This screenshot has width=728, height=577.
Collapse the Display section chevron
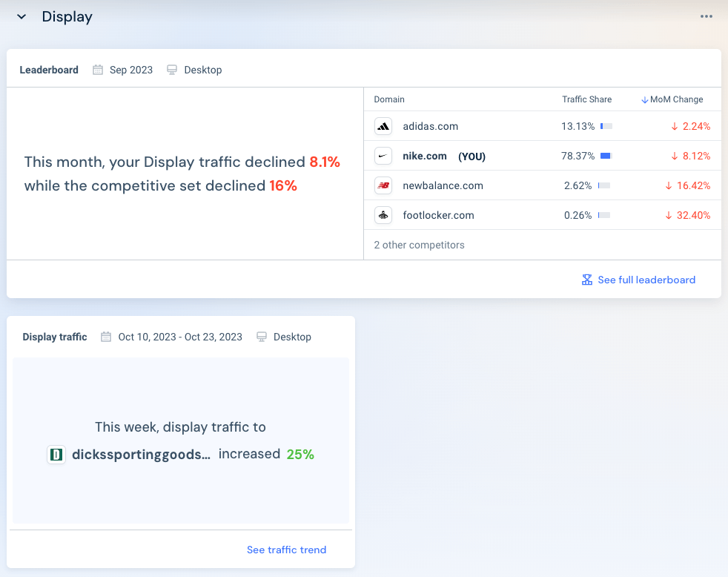click(21, 16)
